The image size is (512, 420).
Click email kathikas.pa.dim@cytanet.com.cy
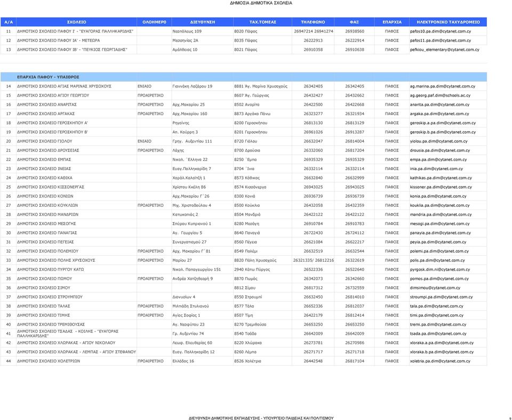click(441, 178)
